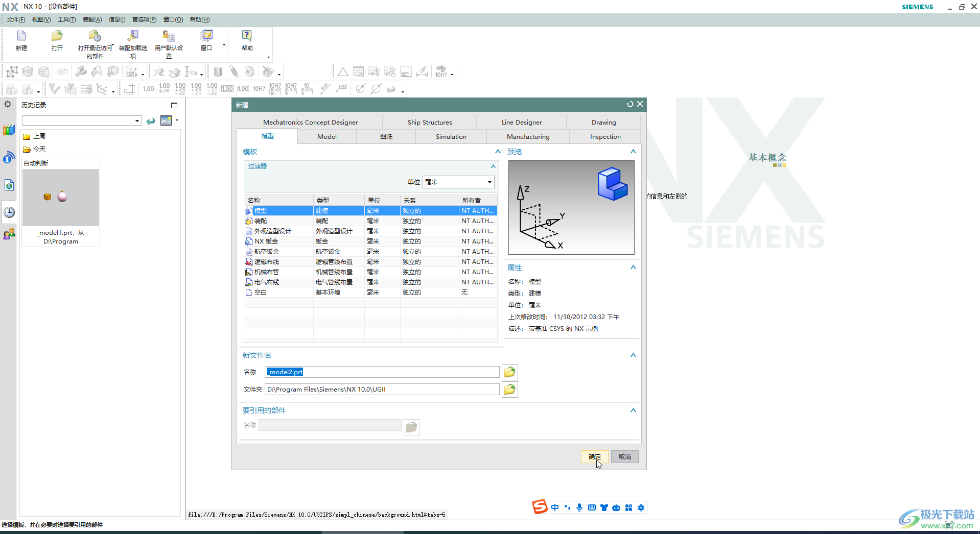Open the 窗口 toolbar dropdown arrow
Viewport: 980px width, 534px height.
(224, 45)
